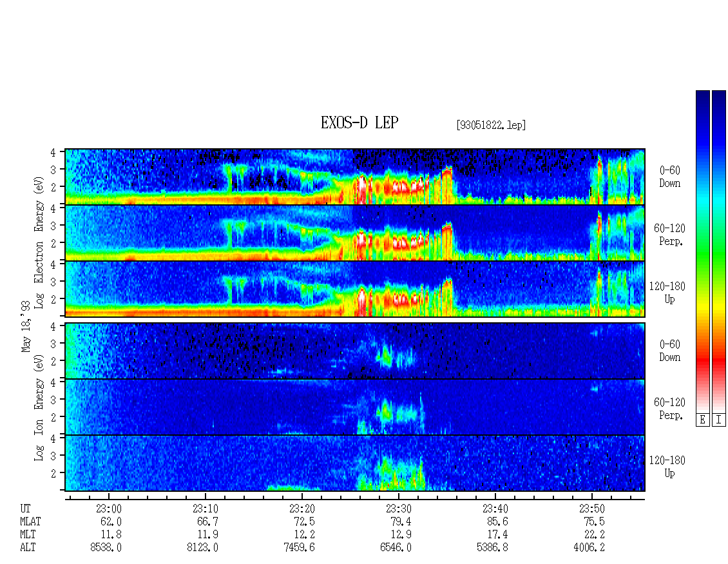728x564 pixels.
Task: Click the ALT row header
Action: click(x=28, y=548)
